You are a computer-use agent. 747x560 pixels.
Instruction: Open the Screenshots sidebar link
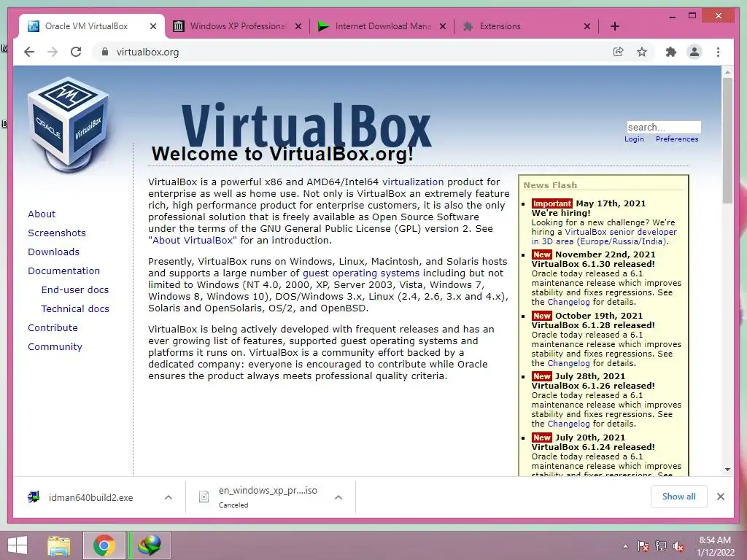click(57, 233)
